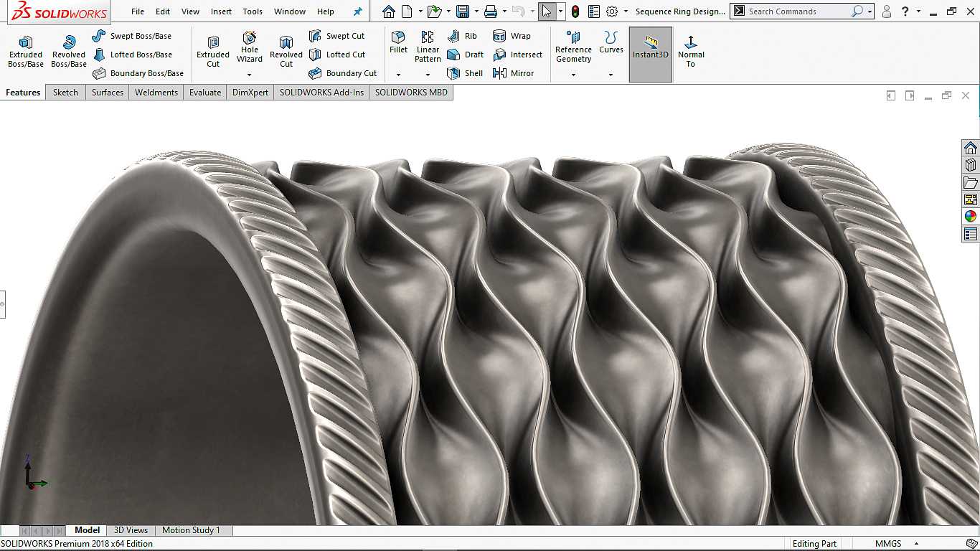Choose the Boundary Cut feature

[343, 73]
